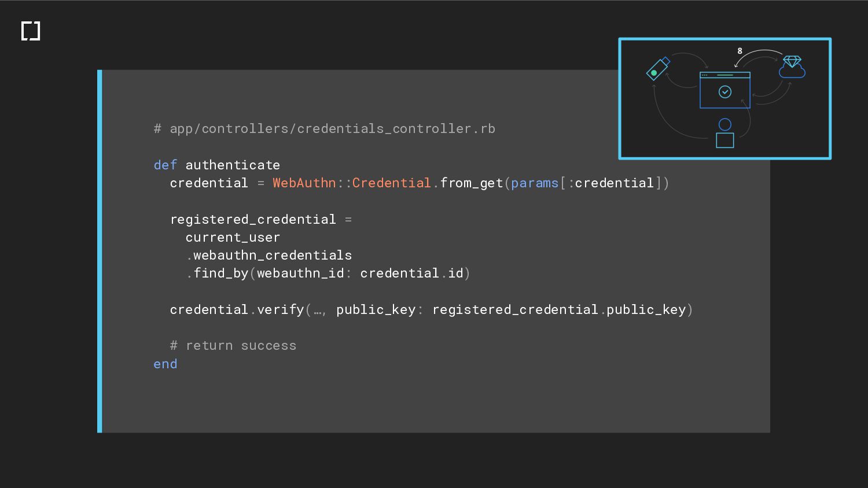Screen dimensions: 868x488
Task: Click the 'WebAuthn' constant in the code
Action: [304, 183]
